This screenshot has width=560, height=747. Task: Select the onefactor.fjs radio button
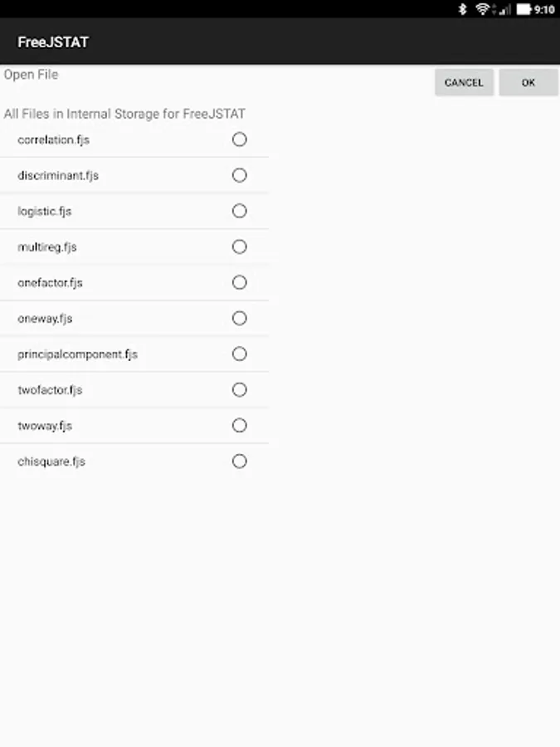coord(239,282)
